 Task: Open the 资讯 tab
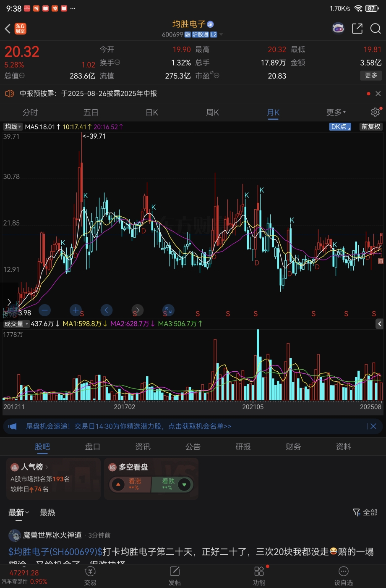(143, 446)
